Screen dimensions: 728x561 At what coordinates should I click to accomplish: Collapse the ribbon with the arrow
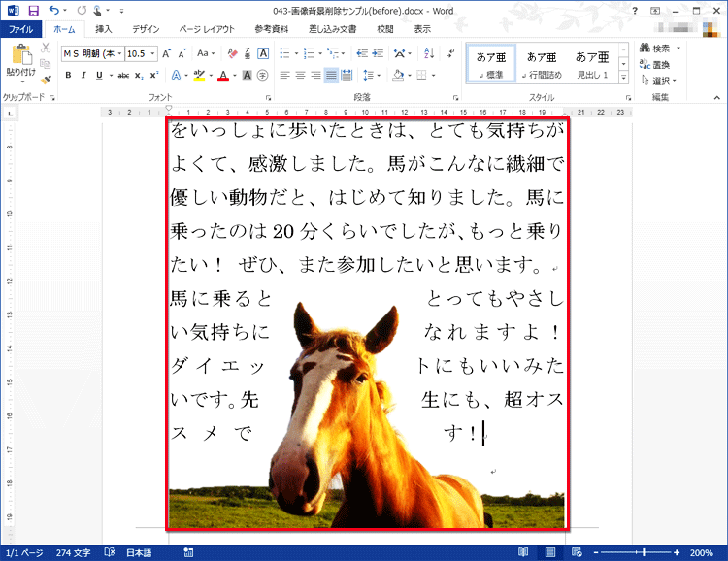pyautogui.click(x=717, y=97)
